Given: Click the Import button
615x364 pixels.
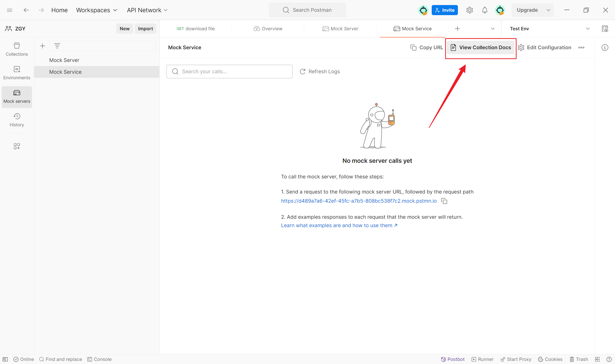Looking at the screenshot, I should 145,29.
